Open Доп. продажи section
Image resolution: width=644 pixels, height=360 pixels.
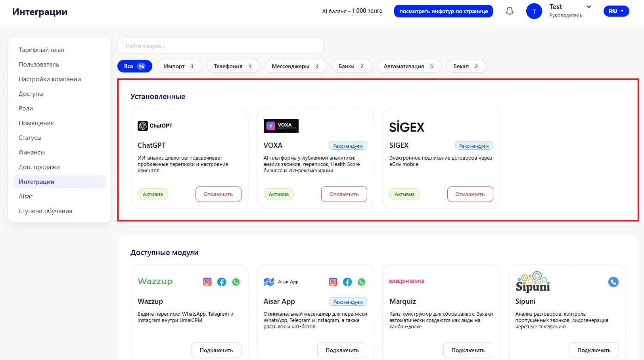tap(59, 167)
